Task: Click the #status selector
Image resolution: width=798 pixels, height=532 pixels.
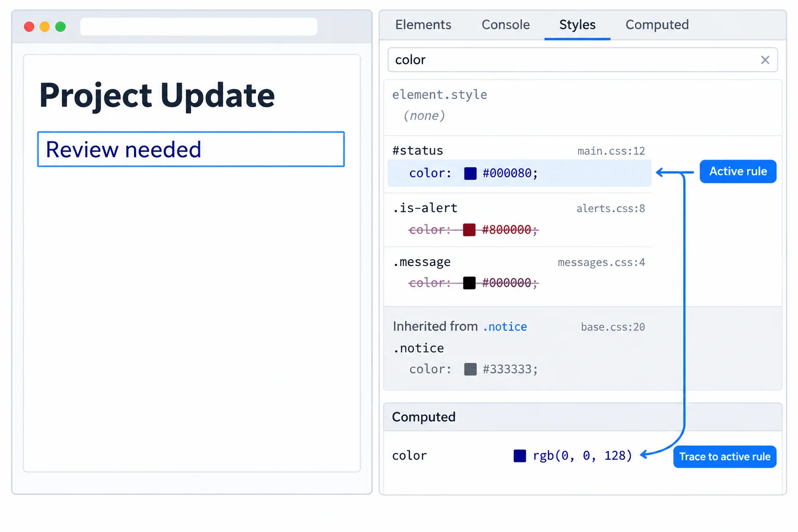Action: click(x=418, y=151)
